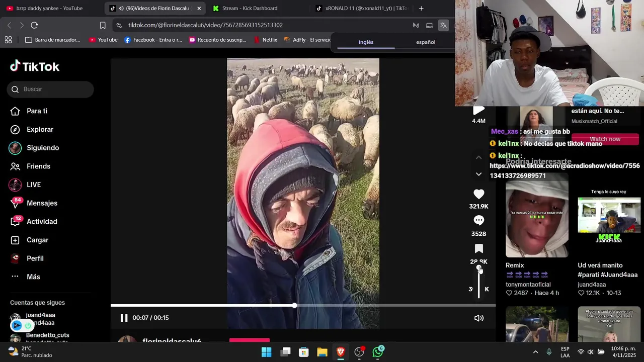
Task: Open WhatsApp from taskbar
Action: point(378,352)
